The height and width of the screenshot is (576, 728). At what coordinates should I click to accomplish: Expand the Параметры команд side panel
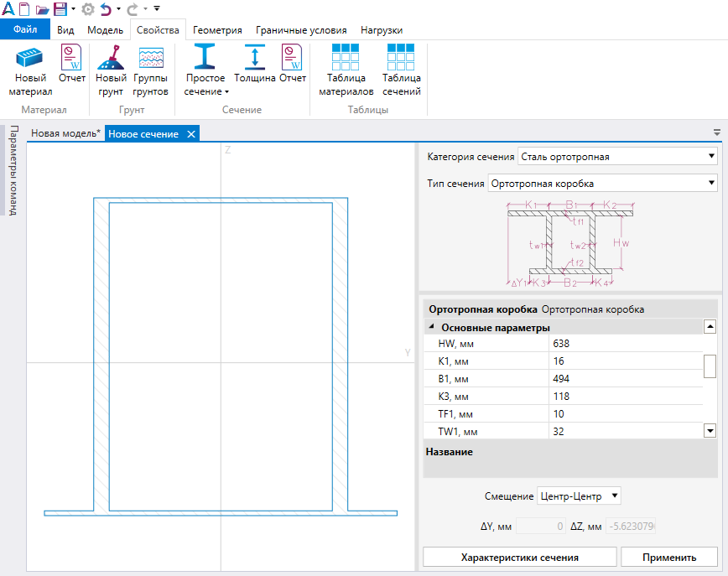coord(13,170)
